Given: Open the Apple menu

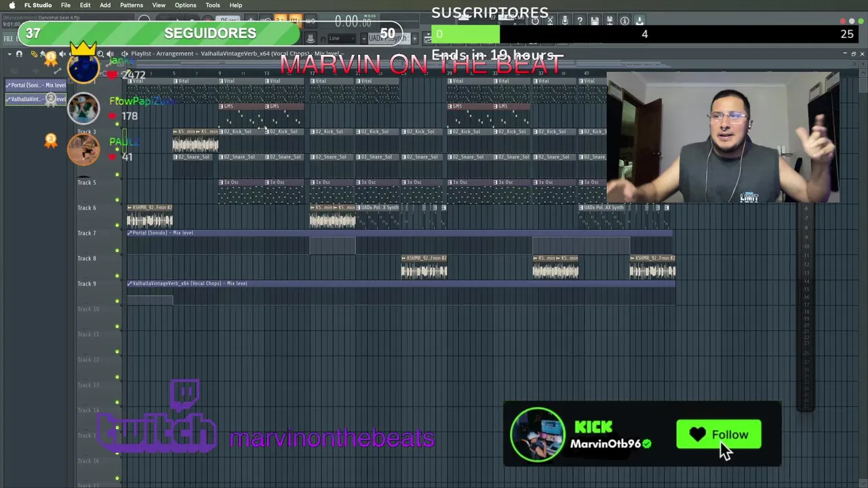Looking at the screenshot, I should pyautogui.click(x=12, y=5).
